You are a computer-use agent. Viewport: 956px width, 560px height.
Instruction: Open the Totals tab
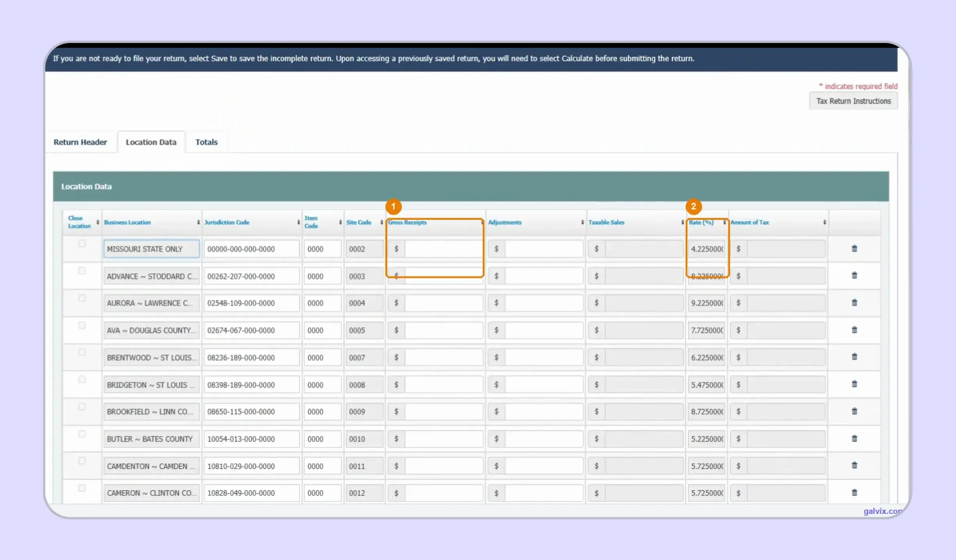click(x=207, y=142)
